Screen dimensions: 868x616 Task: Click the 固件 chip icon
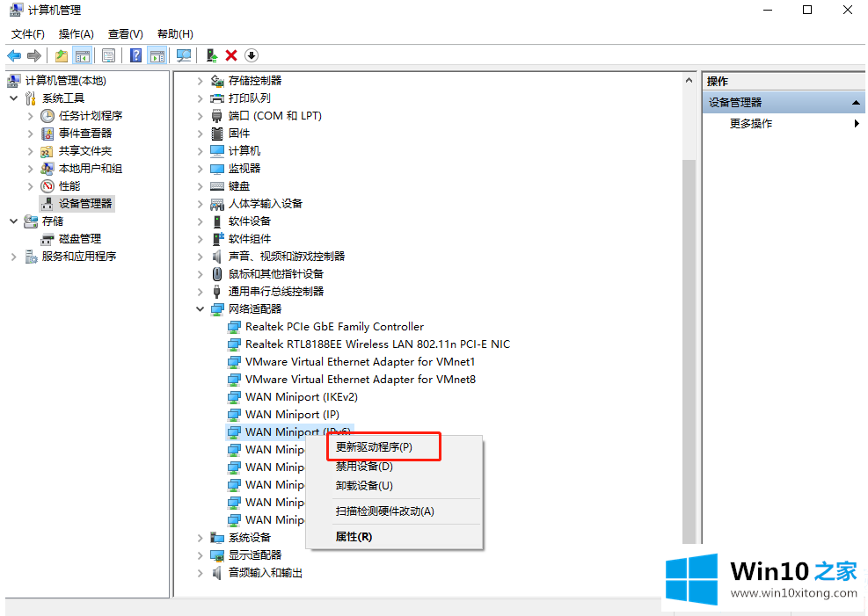[x=217, y=134]
